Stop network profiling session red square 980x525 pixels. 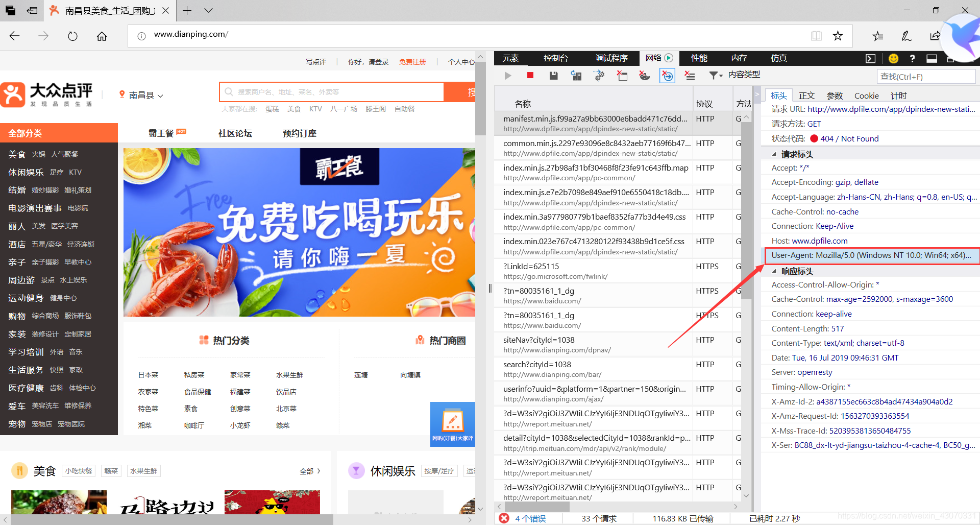click(x=530, y=76)
